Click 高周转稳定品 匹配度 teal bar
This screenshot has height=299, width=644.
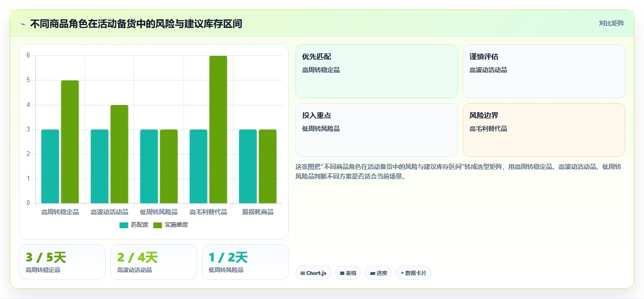[x=50, y=166]
